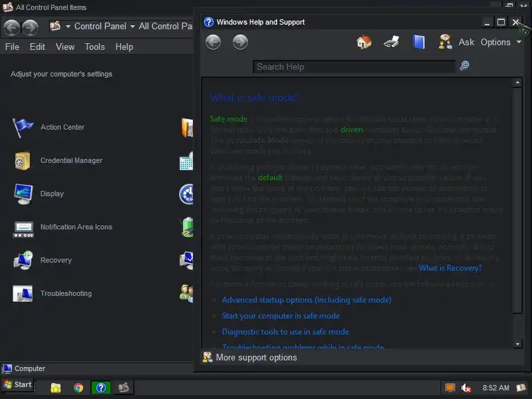Open Browse Help book icon

coord(419,43)
